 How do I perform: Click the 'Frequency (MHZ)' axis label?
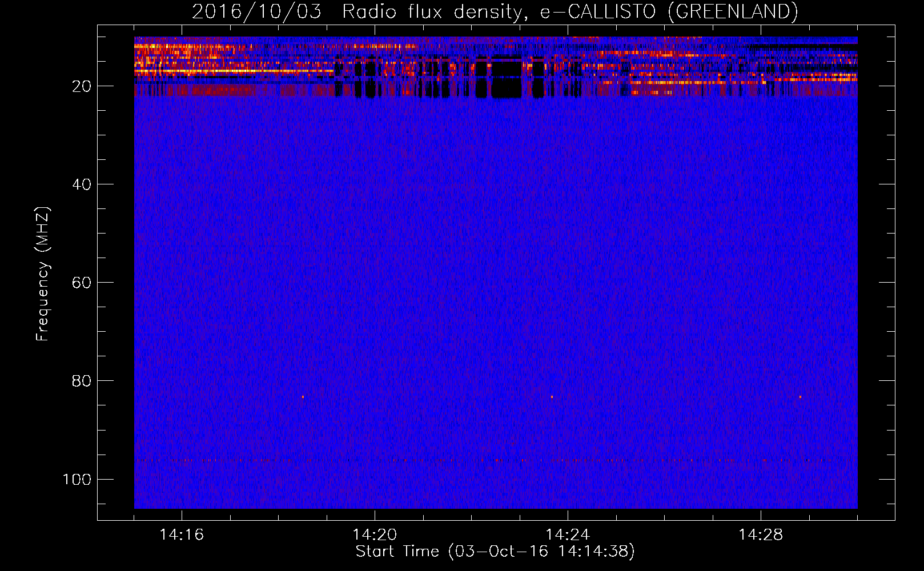tap(43, 274)
